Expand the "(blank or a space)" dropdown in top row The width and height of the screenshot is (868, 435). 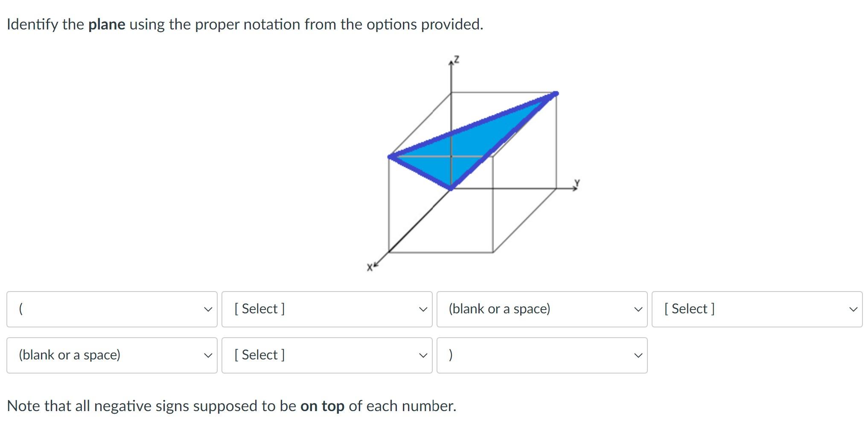click(541, 309)
